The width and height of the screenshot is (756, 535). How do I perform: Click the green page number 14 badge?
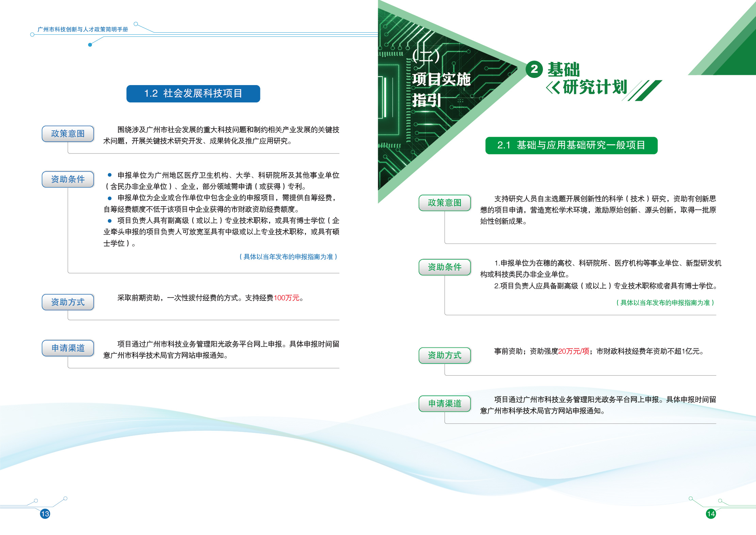[711, 514]
